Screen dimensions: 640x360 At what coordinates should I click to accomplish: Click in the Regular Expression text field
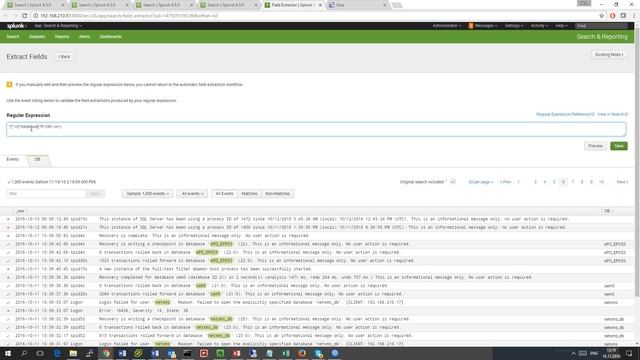(x=316, y=129)
